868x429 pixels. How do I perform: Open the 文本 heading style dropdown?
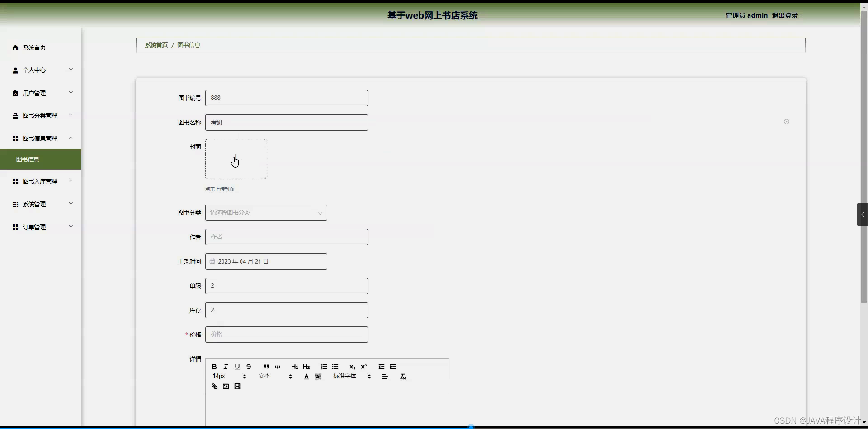pyautogui.click(x=275, y=376)
